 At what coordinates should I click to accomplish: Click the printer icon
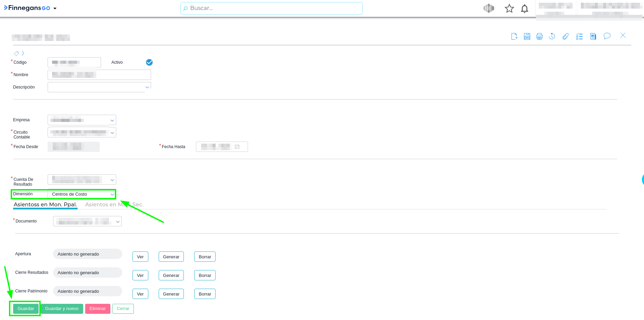(x=539, y=37)
